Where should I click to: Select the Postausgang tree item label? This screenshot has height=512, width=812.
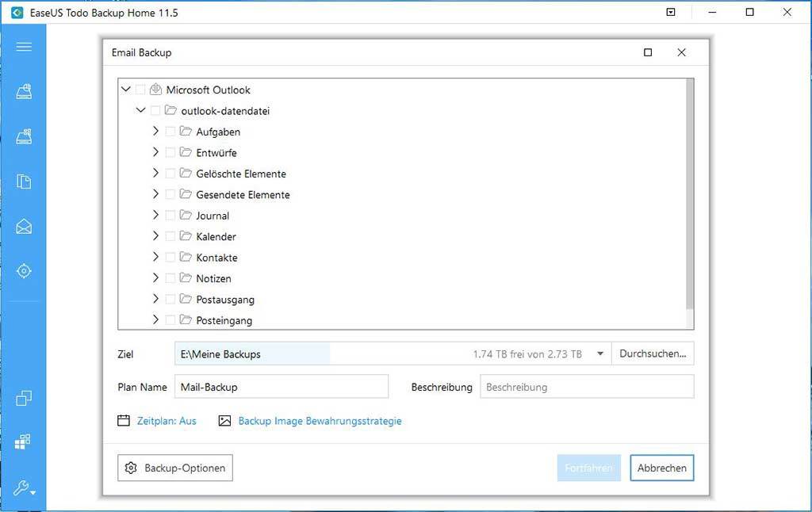click(225, 300)
